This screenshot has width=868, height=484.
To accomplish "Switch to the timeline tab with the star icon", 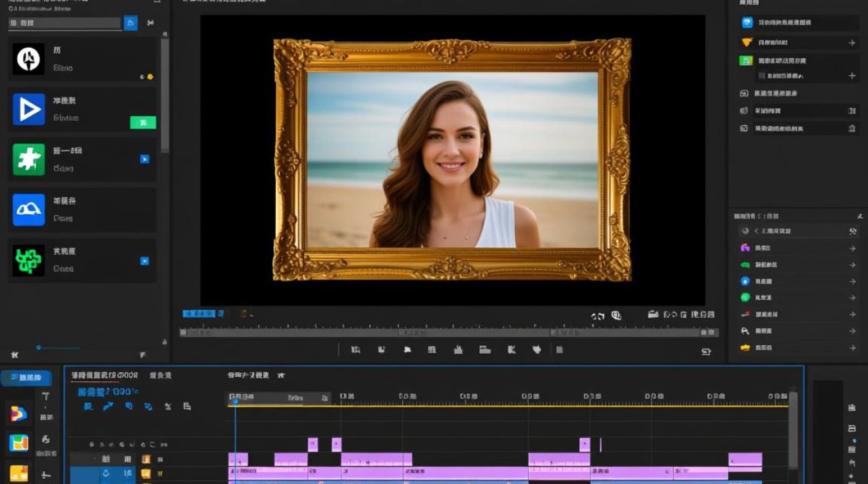I will (256, 375).
